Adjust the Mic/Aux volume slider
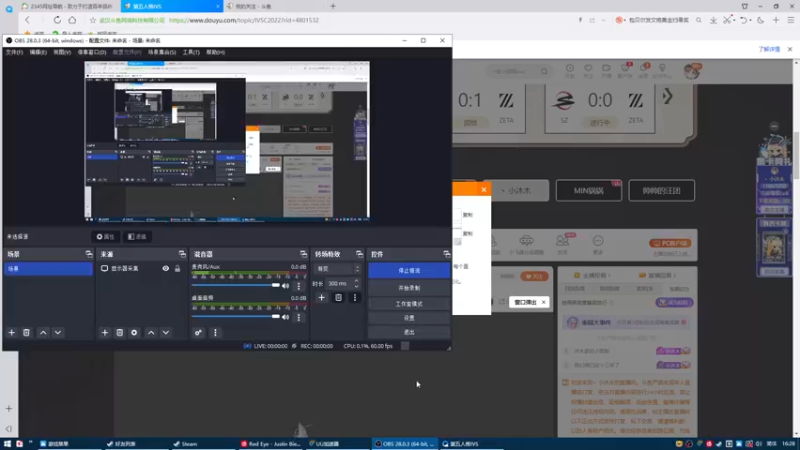This screenshot has height=450, width=800. click(236, 286)
